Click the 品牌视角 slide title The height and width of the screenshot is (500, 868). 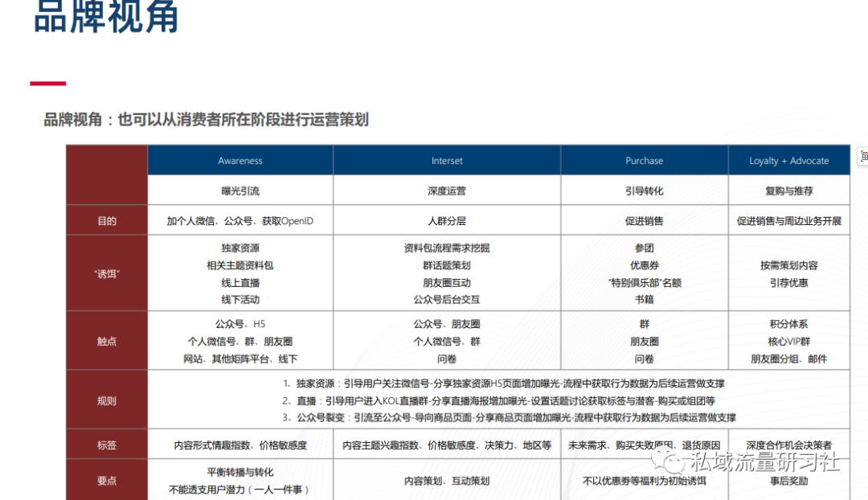click(106, 17)
